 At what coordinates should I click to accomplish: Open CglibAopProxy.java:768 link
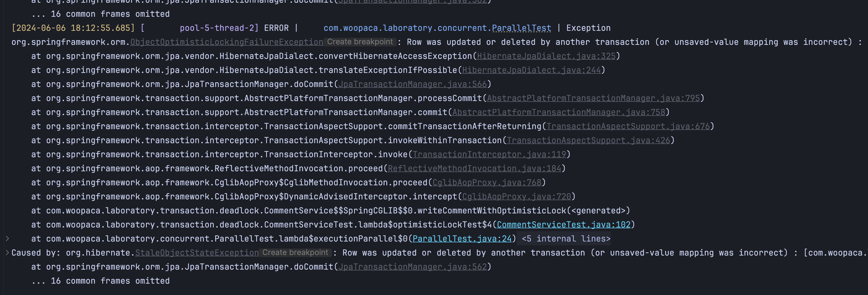click(x=487, y=182)
